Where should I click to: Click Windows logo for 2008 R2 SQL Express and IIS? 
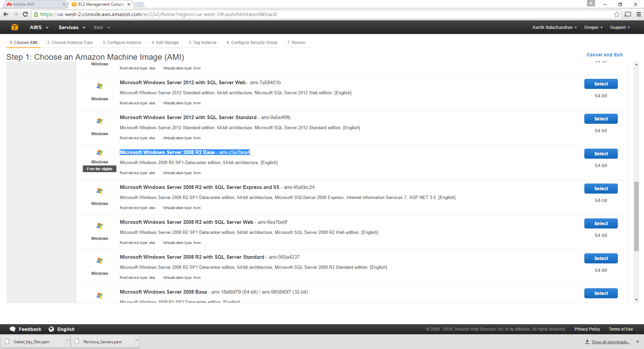coord(100,191)
